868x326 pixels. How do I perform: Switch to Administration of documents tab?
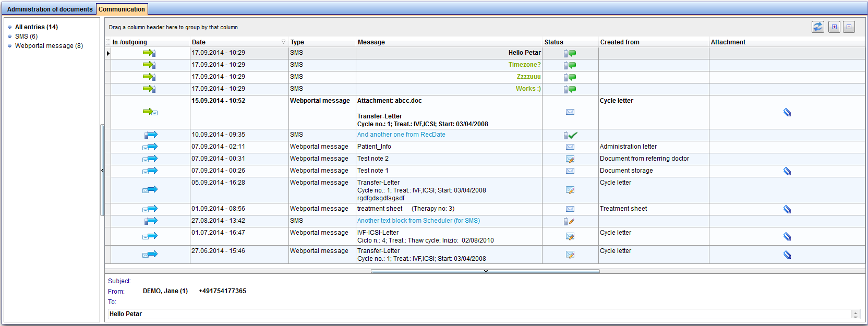(50, 9)
